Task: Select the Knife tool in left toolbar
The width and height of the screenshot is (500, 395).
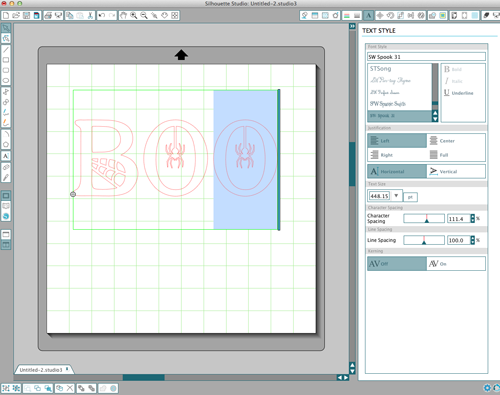Action: point(6,177)
